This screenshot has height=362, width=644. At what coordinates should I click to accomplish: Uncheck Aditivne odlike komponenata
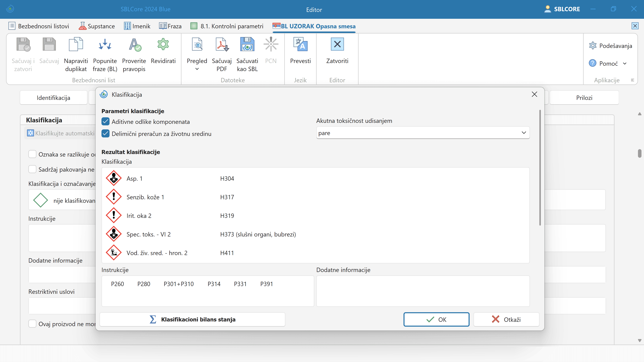[x=105, y=122]
